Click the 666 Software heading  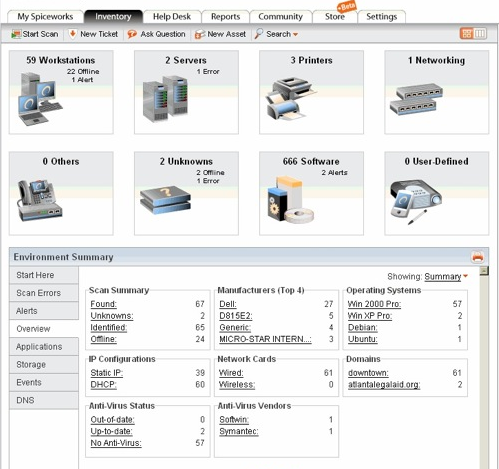(x=311, y=161)
